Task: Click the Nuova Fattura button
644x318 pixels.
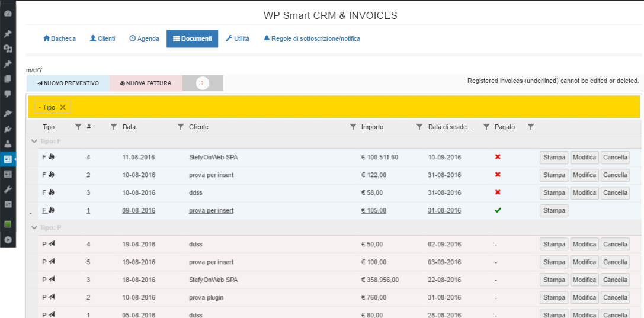Action: pyautogui.click(x=145, y=83)
